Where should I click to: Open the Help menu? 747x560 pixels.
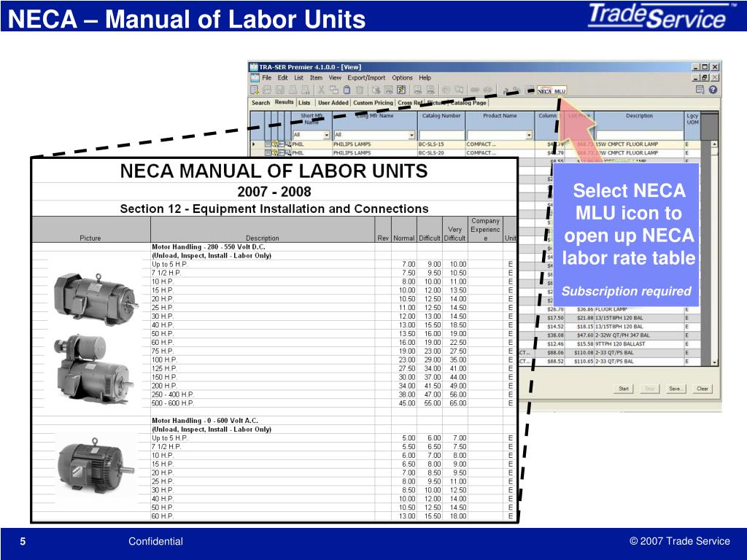tap(425, 77)
